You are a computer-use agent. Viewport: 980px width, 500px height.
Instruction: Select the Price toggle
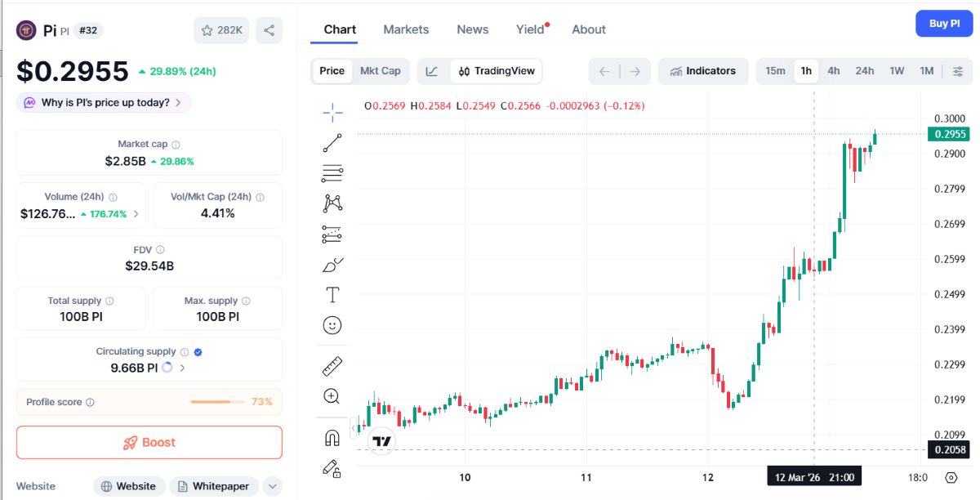point(332,71)
